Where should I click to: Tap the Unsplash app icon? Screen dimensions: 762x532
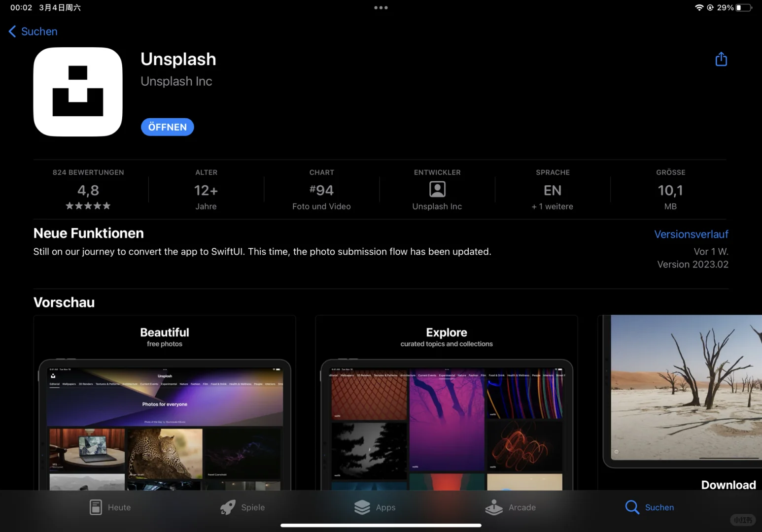tap(78, 92)
